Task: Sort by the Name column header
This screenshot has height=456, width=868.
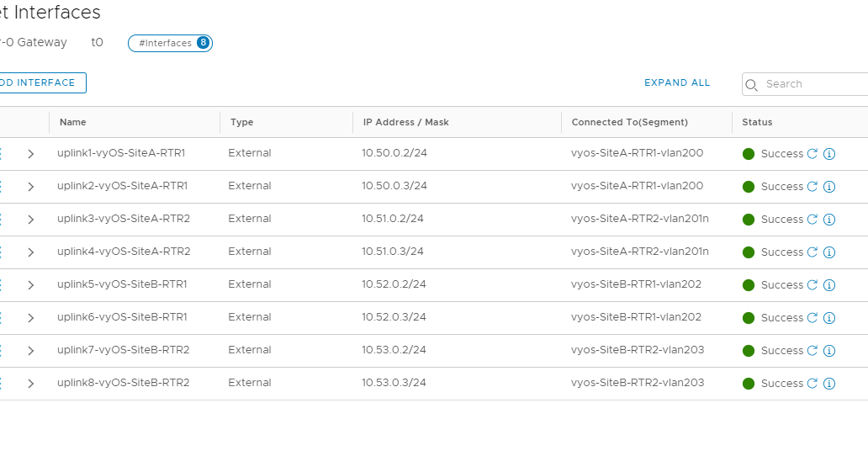Action: [x=73, y=122]
